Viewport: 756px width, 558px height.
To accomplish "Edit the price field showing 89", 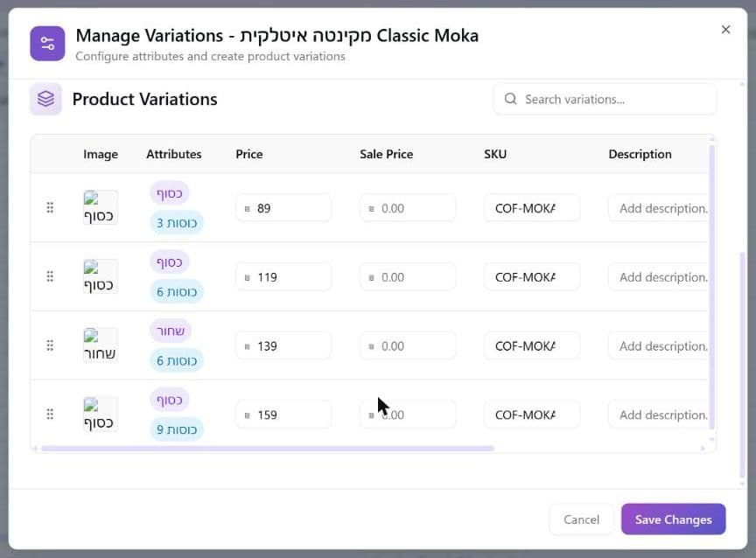I will tap(283, 208).
